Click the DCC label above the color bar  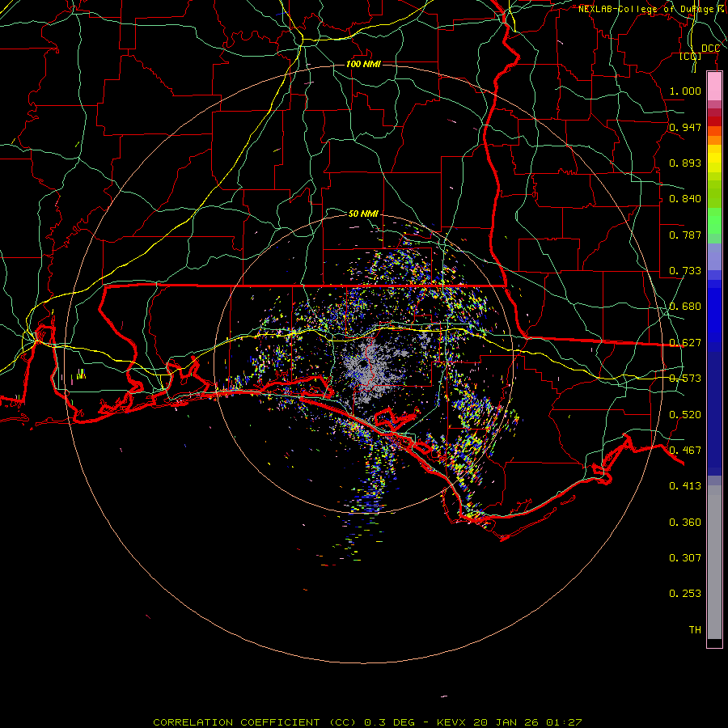coord(710,49)
